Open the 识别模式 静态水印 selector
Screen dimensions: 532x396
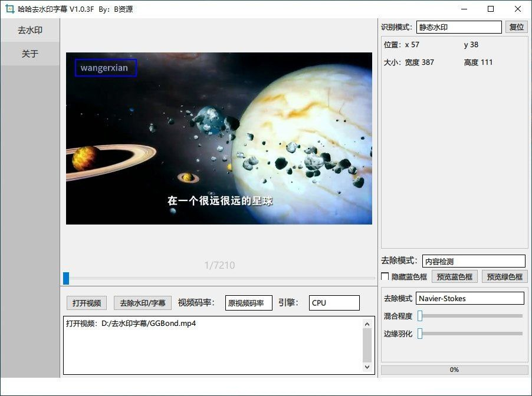tap(459, 27)
